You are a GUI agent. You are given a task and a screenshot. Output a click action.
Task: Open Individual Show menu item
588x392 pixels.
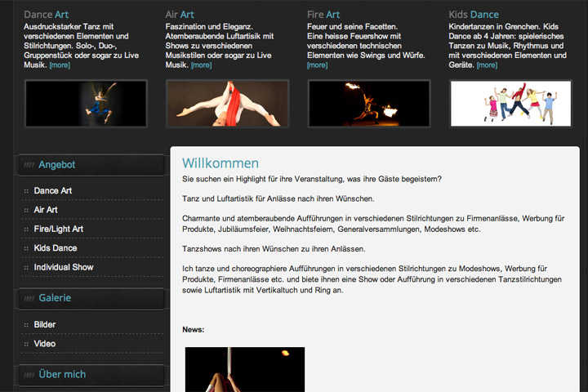tap(64, 267)
